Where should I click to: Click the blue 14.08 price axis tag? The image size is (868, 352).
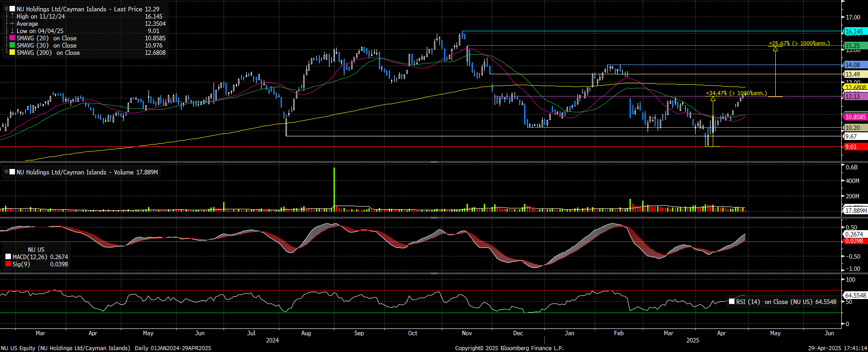click(x=855, y=65)
